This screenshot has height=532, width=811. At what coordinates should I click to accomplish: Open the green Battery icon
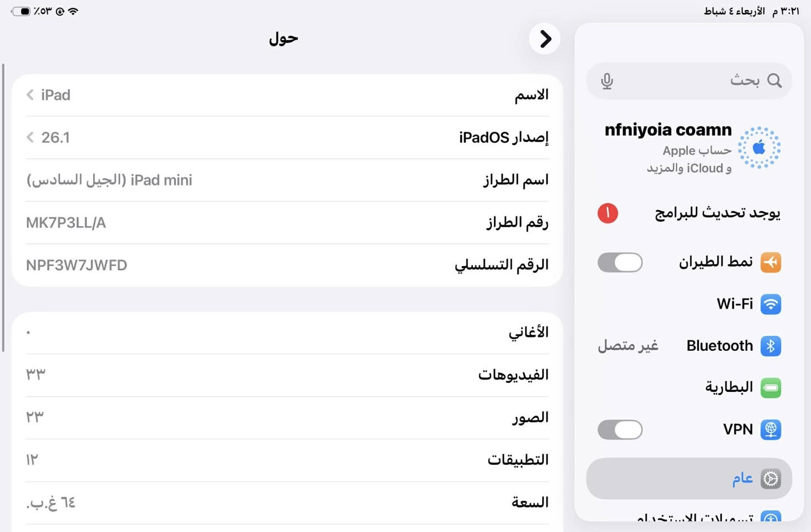(x=771, y=388)
